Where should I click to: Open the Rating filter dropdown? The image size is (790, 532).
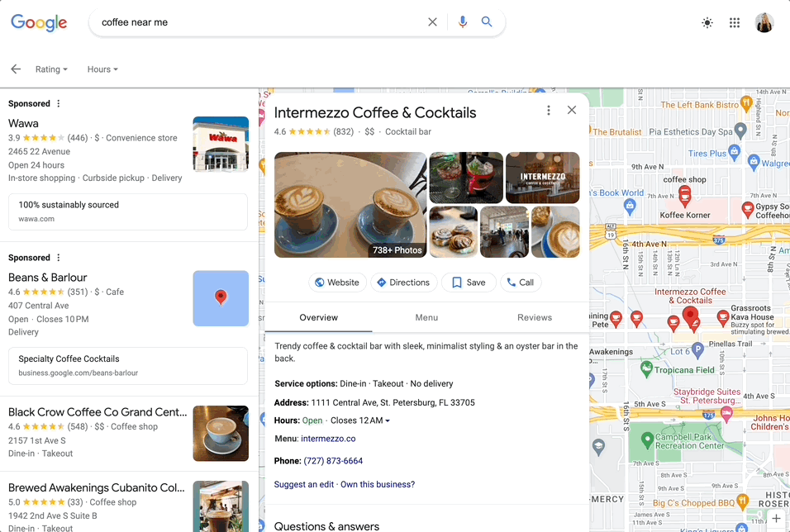[x=51, y=69]
